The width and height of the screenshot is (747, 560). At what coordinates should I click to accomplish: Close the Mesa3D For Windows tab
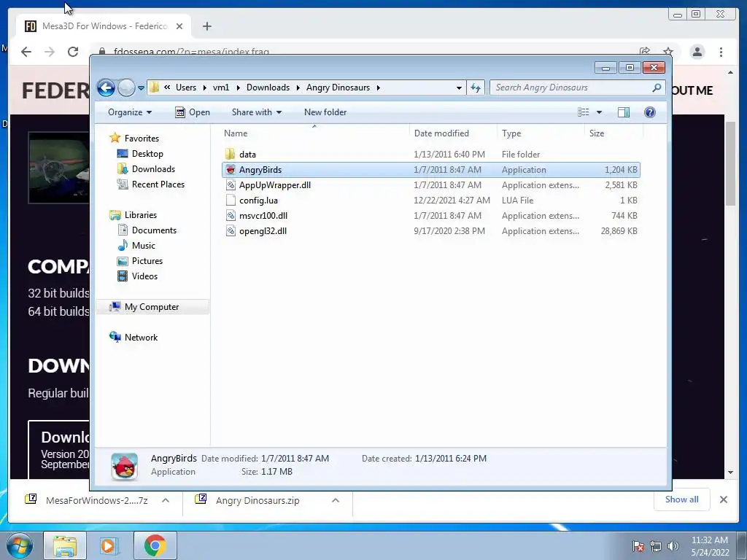pyautogui.click(x=179, y=26)
